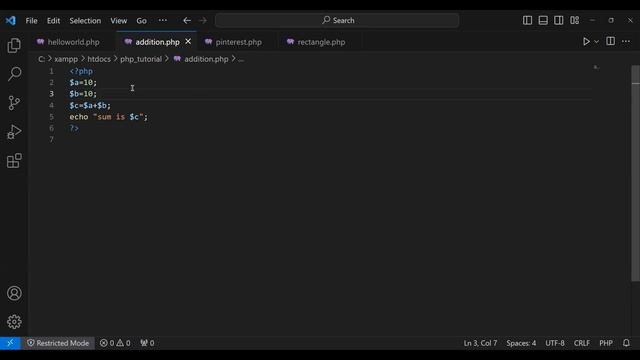640x360 pixels.
Task: Click the ports forwarded indicator
Action: (147, 343)
